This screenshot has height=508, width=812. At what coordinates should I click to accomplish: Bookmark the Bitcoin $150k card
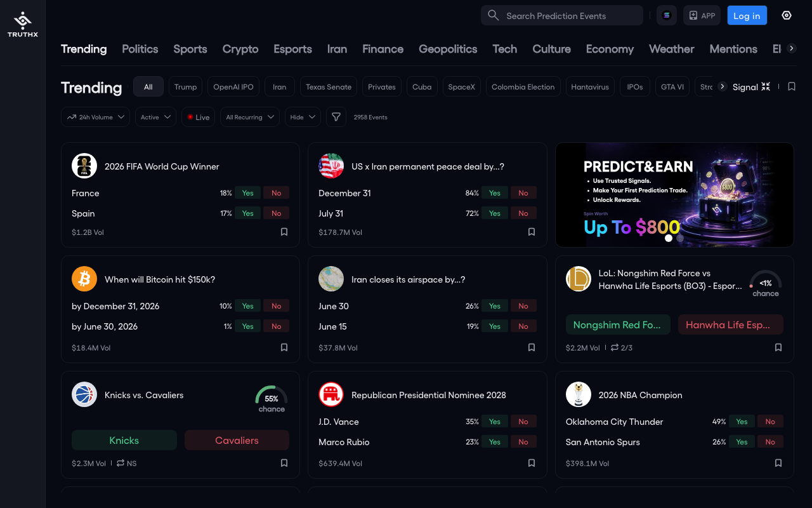[x=284, y=347]
